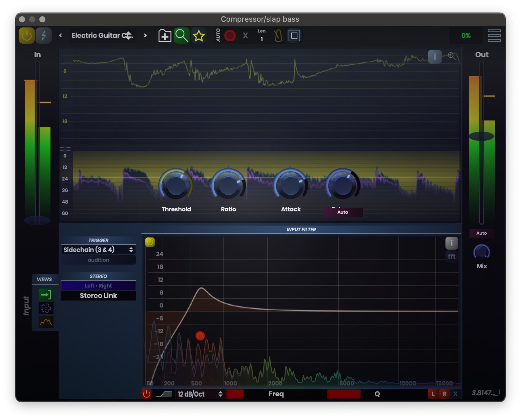Click the A/B compare square icon
The image size is (521, 420).
pyautogui.click(x=294, y=35)
